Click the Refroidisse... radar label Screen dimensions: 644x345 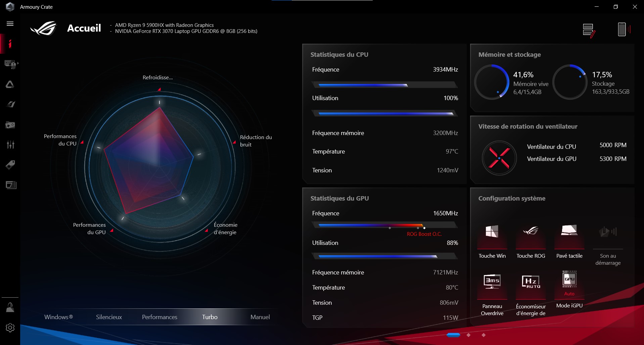[x=157, y=77]
